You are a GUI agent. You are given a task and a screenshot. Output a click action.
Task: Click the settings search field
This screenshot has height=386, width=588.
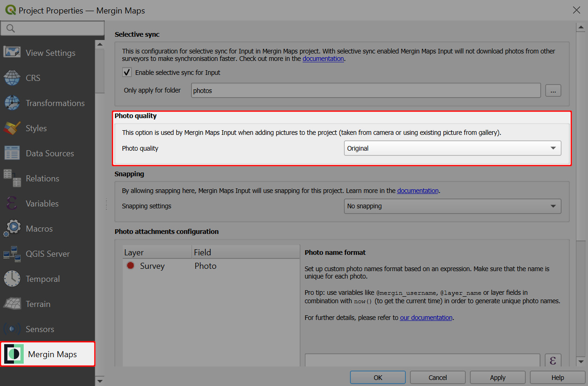[53, 28]
